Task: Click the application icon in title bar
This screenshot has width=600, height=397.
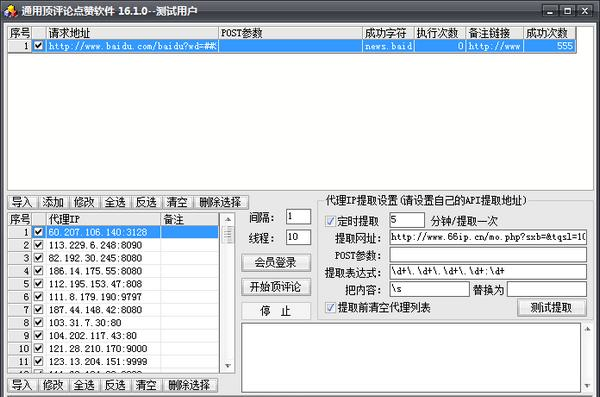Action: [x=10, y=10]
